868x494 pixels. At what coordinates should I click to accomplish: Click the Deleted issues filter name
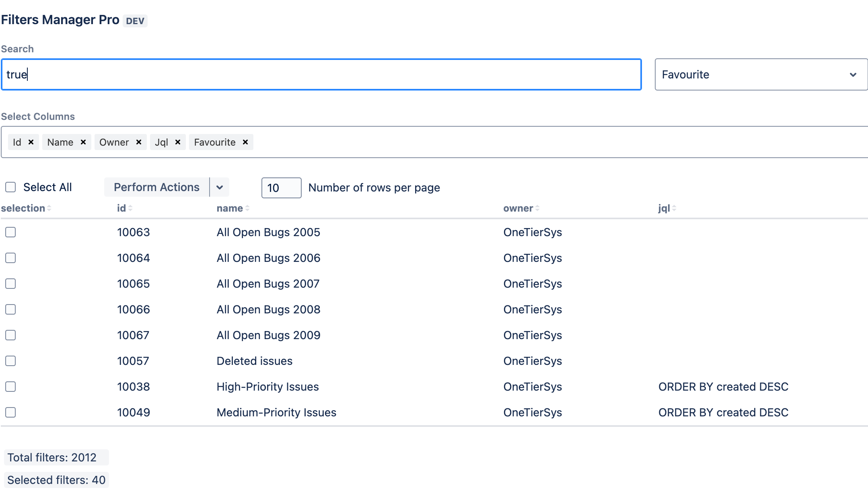pyautogui.click(x=255, y=361)
